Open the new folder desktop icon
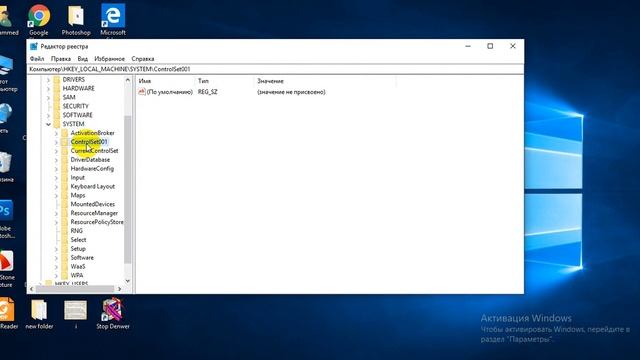The width and height of the screenshot is (640, 360). click(x=39, y=315)
